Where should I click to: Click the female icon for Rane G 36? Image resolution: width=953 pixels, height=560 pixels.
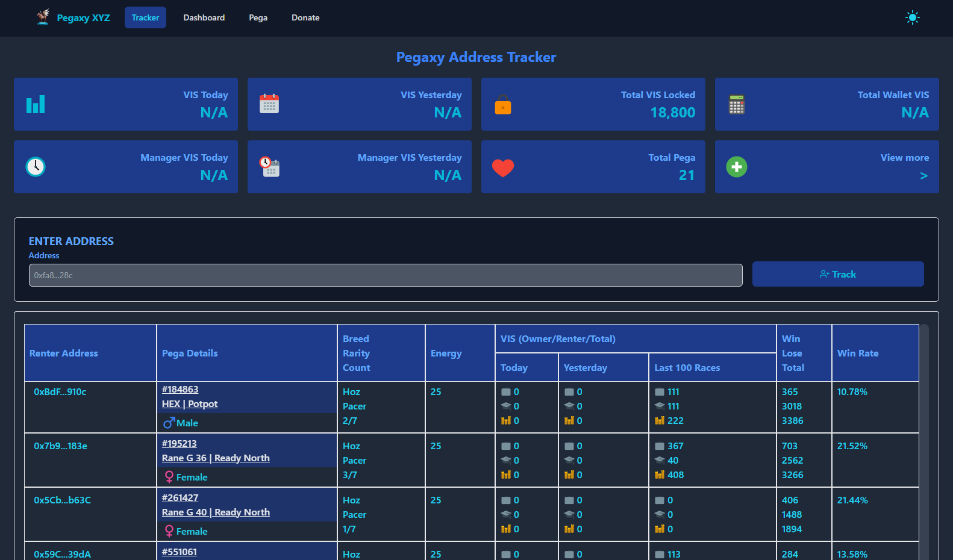pyautogui.click(x=169, y=477)
